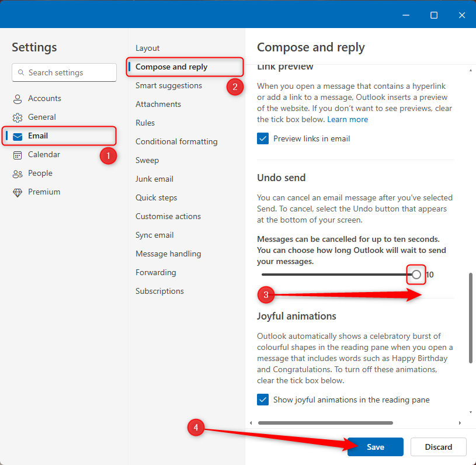Untick Show joyful animations in the reading pane

pos(262,400)
